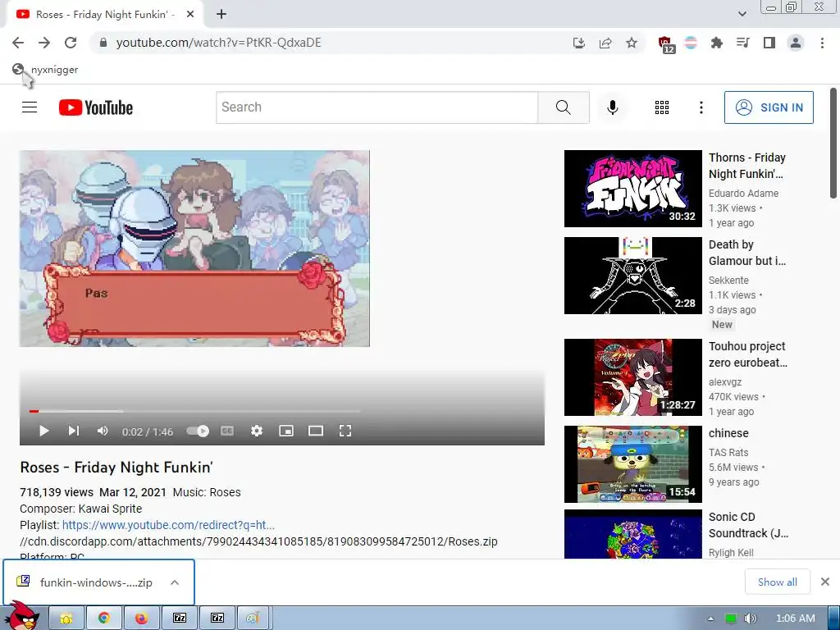This screenshot has width=840, height=630.
Task: Click the video frame showing Pas dialog
Action: [x=194, y=249]
